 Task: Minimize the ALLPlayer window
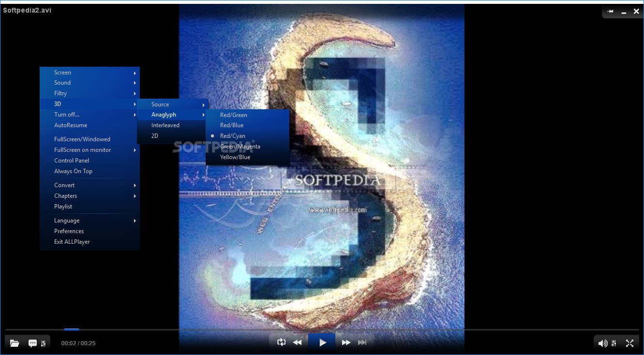coord(624,12)
